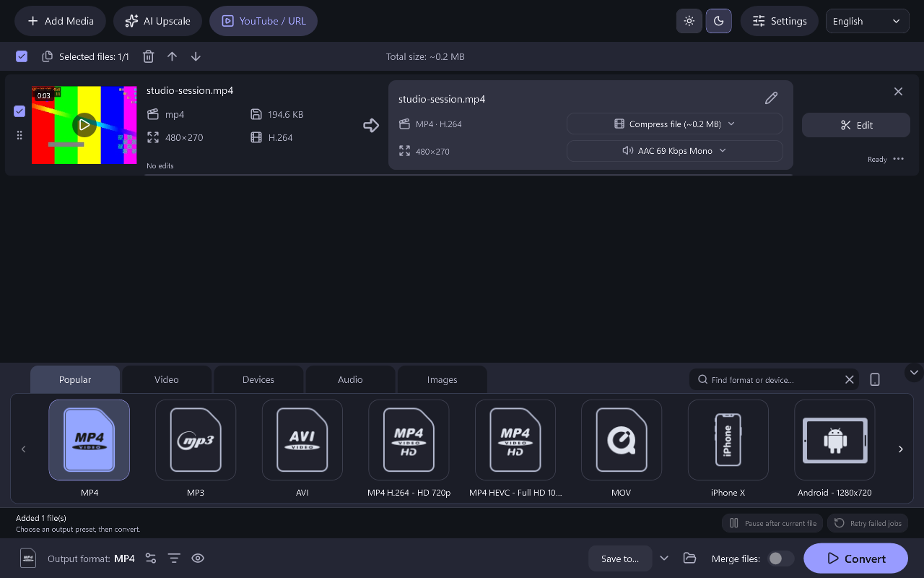
Task: Enable the Merge files switch
Action: pyautogui.click(x=780, y=558)
